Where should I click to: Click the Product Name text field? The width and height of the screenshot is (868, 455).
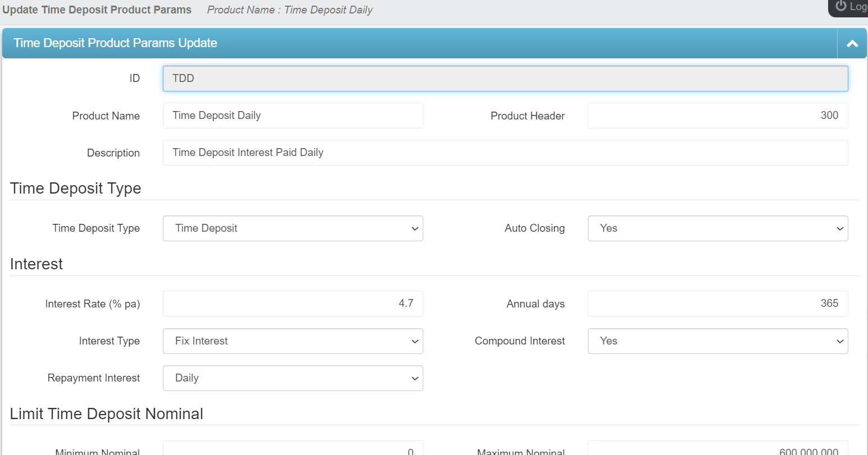pos(293,116)
